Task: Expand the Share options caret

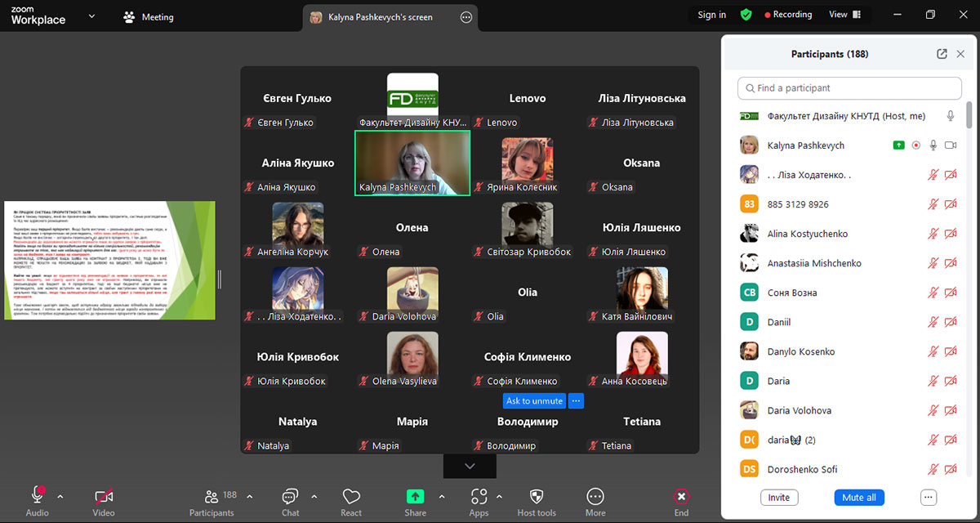Action: (442, 496)
